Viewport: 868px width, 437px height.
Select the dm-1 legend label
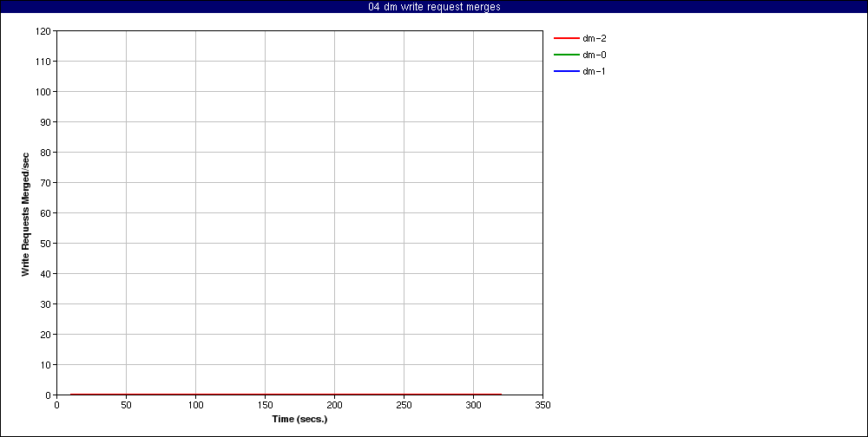click(595, 71)
